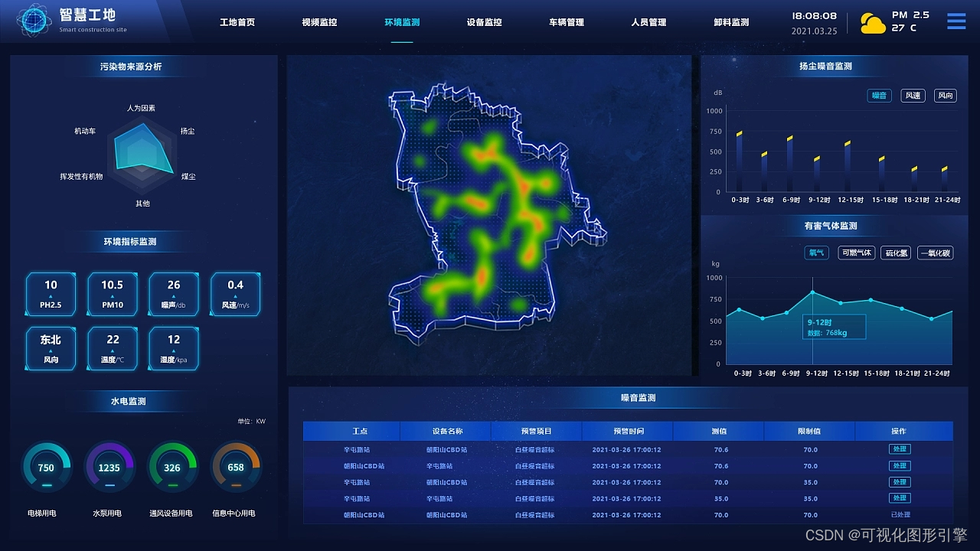This screenshot has height=551, width=980.
Task: Click the Smart construction site globe logo
Action: pos(34,21)
